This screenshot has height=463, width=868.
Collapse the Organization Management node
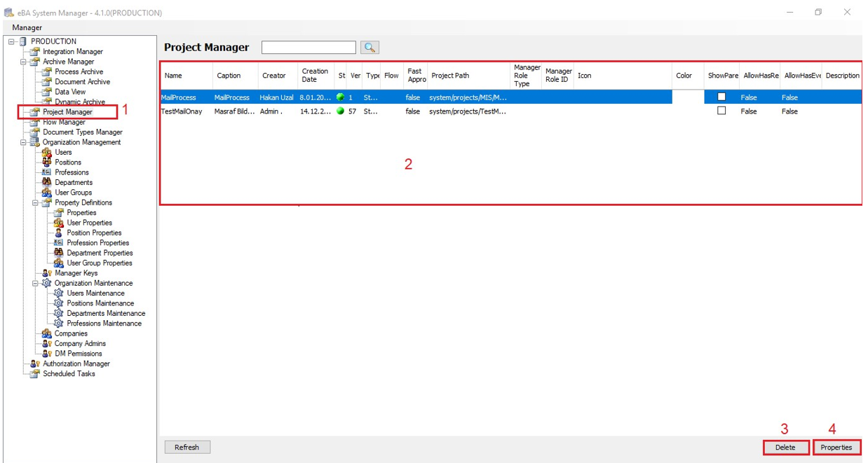click(x=24, y=142)
